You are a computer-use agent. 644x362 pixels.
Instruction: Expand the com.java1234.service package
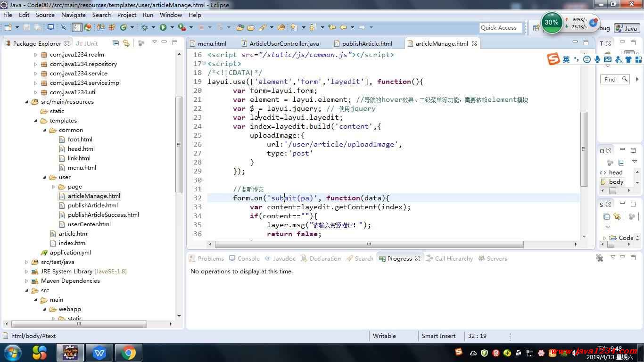35,74
